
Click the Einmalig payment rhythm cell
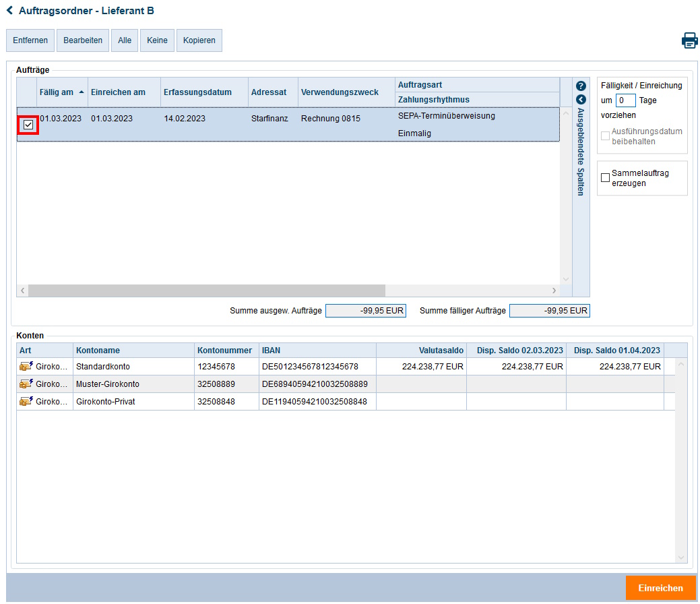[415, 133]
